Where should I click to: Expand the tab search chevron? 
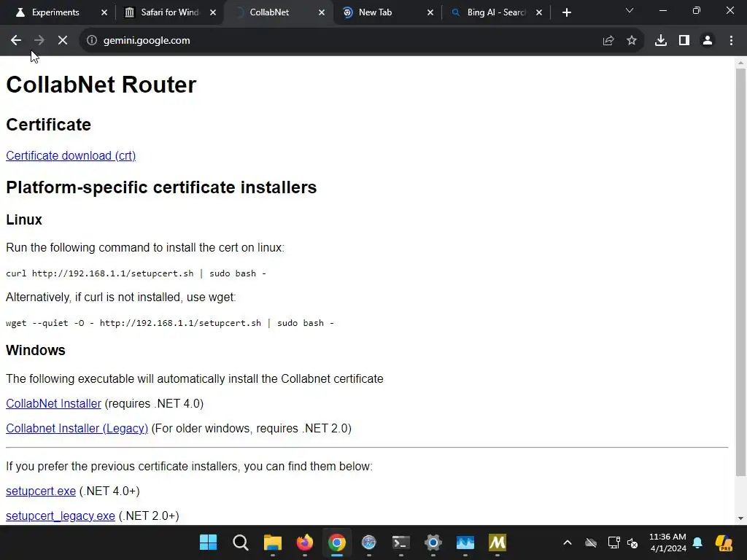(630, 10)
